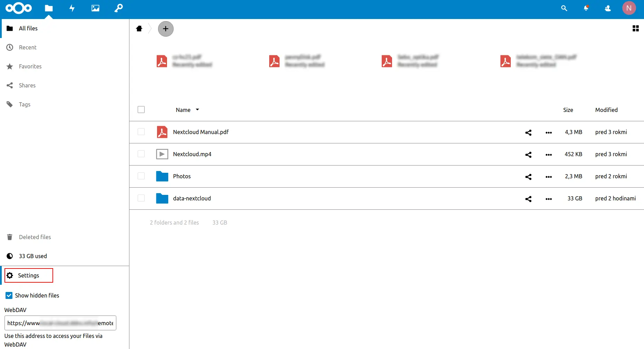This screenshot has width=644, height=349.
Task: Switch to grid view icon
Action: tap(635, 28)
